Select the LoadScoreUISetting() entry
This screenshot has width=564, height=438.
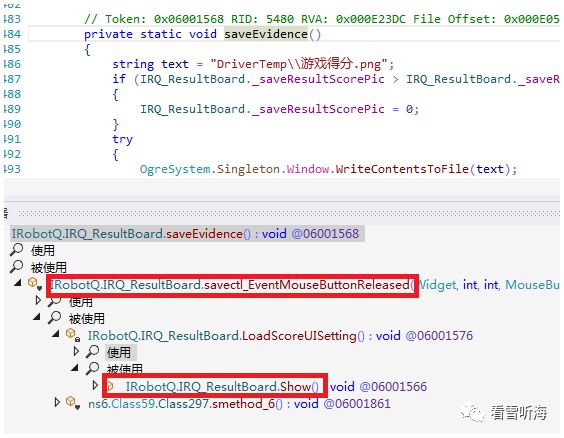280,336
